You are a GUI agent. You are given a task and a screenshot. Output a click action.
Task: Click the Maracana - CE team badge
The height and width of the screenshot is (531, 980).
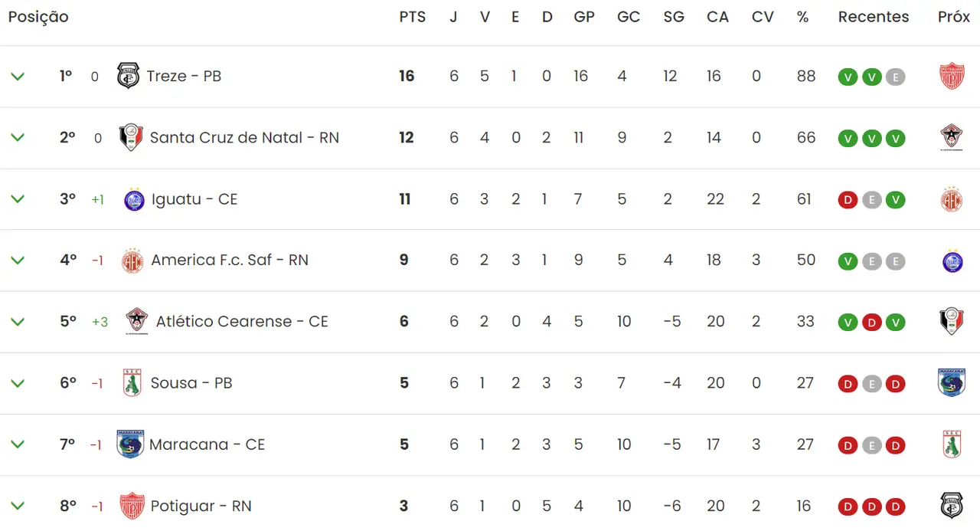tap(130, 444)
